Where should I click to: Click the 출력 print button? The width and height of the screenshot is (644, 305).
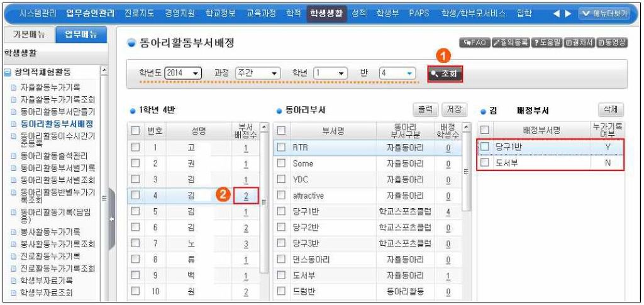(426, 109)
